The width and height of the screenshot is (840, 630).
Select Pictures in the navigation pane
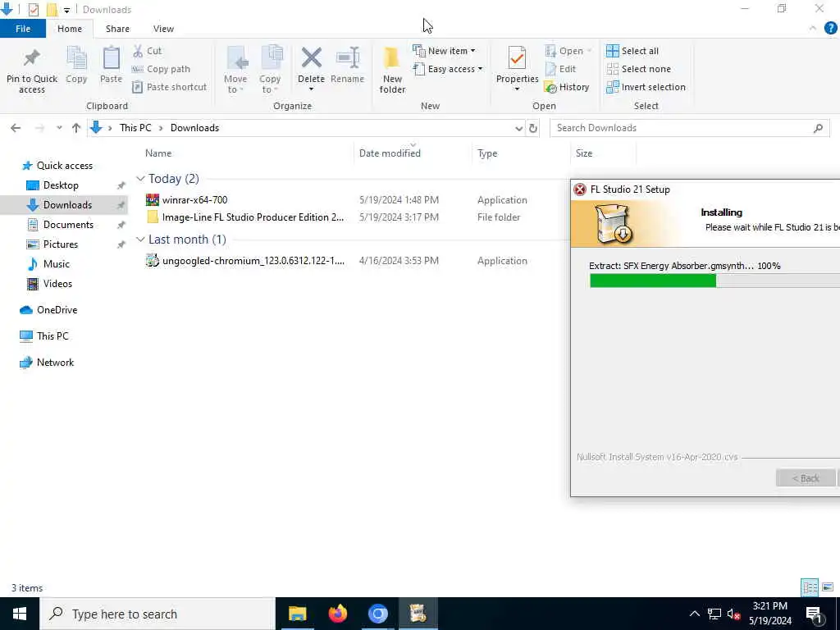click(61, 244)
